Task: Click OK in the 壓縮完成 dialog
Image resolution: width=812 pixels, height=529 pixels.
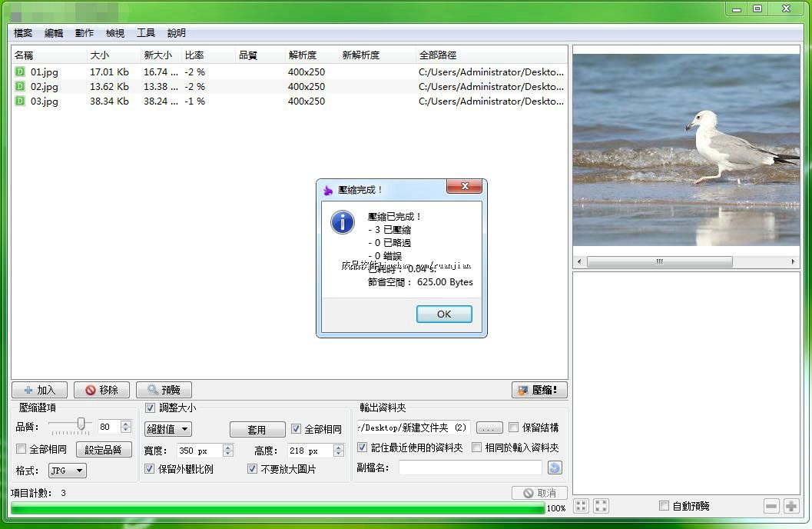Action: (443, 314)
